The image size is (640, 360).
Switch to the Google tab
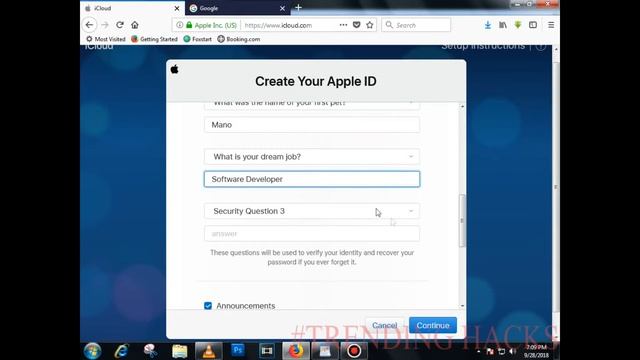(238, 8)
